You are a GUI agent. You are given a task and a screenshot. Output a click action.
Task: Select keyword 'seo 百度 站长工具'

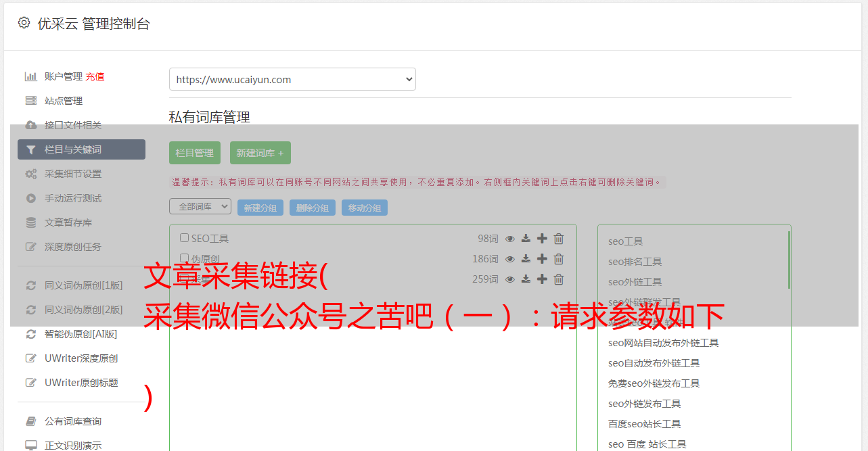coord(647,444)
